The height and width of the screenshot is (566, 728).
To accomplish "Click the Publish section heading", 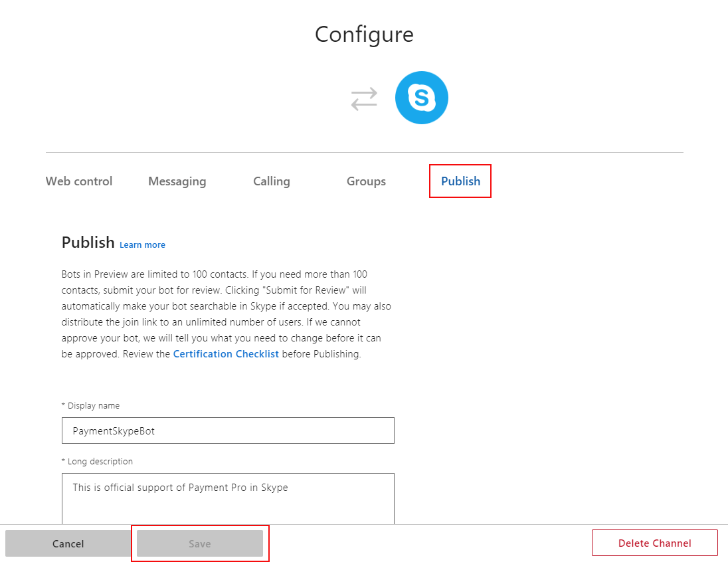I will pos(88,242).
